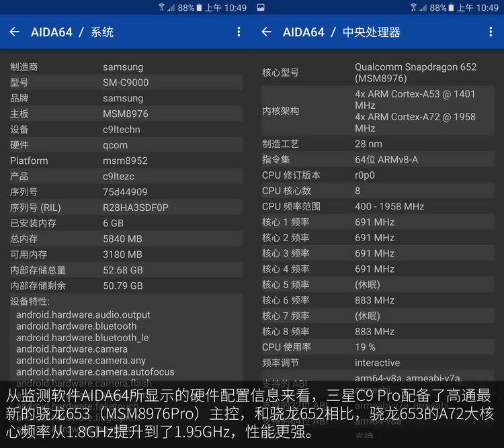Select 核心 6 频率 883 MHz row
Image resolution: width=504 pixels, height=448 pixels.
378,300
